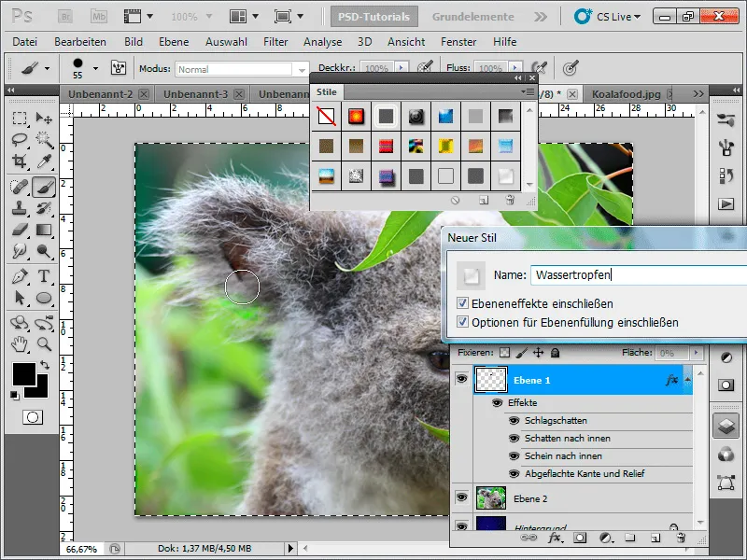Toggle Ebeneneffekte einschließen checkbox

(462, 302)
